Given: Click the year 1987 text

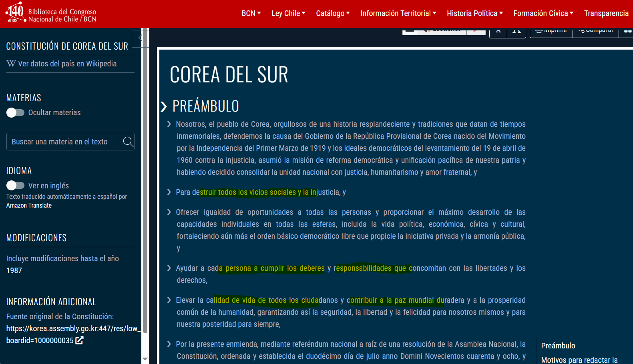Looking at the screenshot, I should point(14,271).
